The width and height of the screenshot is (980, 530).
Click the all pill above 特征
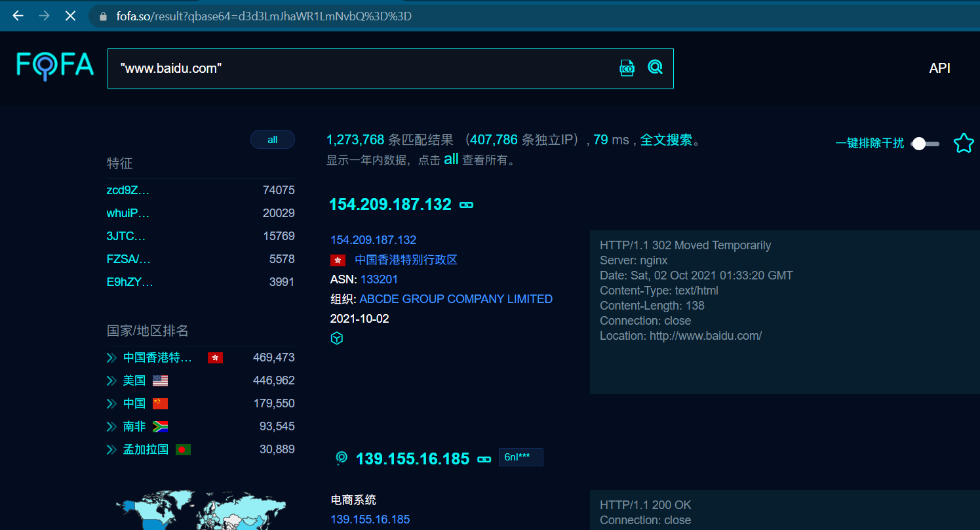tap(273, 140)
